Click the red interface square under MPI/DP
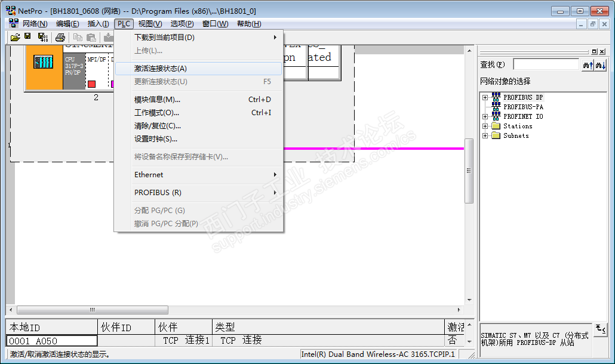The width and height of the screenshot is (615, 364). click(92, 84)
